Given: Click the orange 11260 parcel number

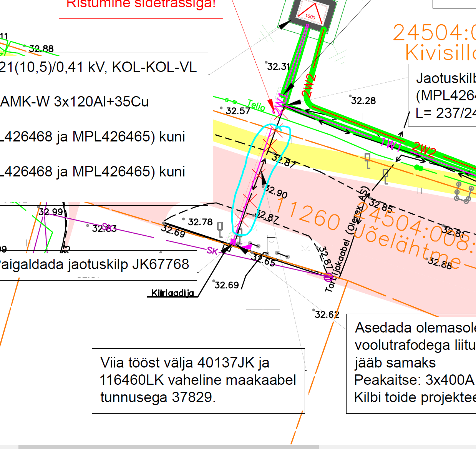Looking at the screenshot, I should 308,215.
